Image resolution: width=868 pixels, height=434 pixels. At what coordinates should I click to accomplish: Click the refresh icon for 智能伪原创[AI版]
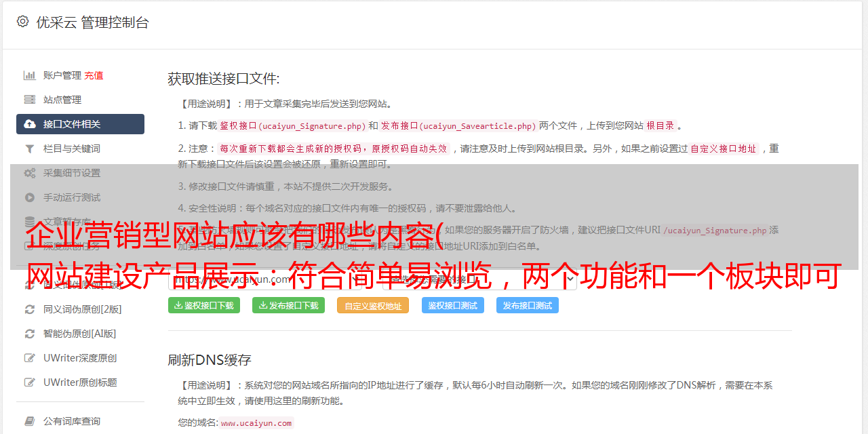(x=30, y=334)
